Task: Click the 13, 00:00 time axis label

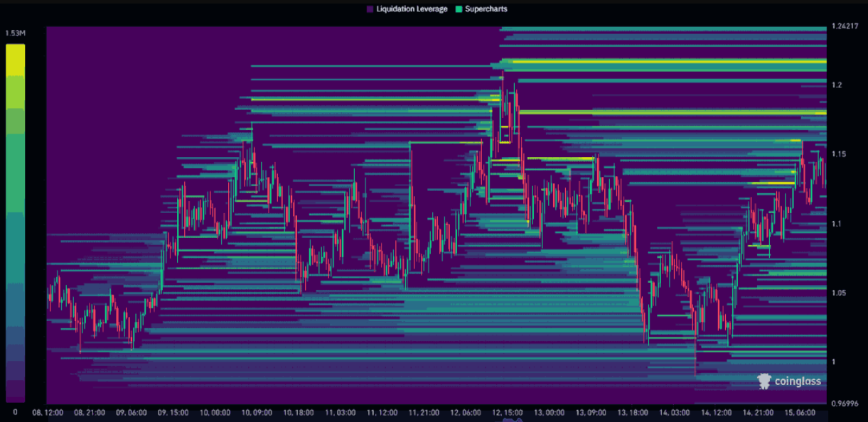Action: point(549,412)
